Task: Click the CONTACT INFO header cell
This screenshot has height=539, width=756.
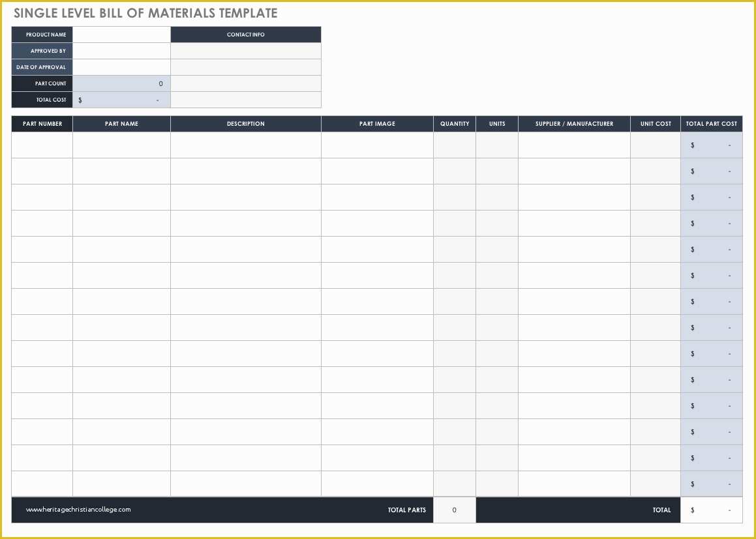Action: [246, 35]
